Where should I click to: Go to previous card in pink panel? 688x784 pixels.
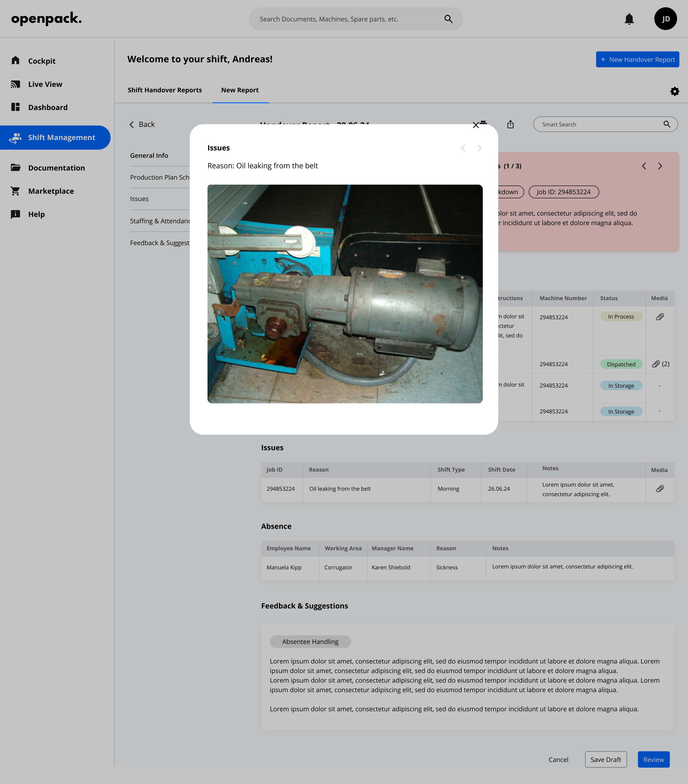coord(644,166)
